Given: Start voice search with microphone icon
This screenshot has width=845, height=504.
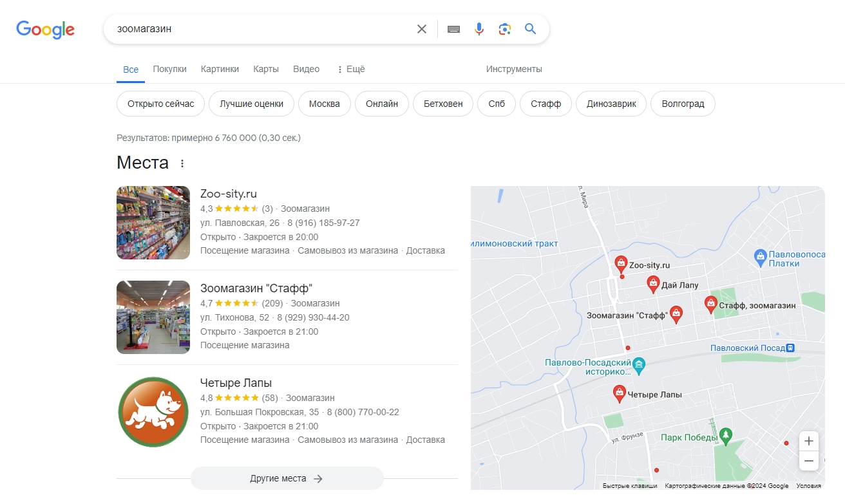Looking at the screenshot, I should point(479,29).
